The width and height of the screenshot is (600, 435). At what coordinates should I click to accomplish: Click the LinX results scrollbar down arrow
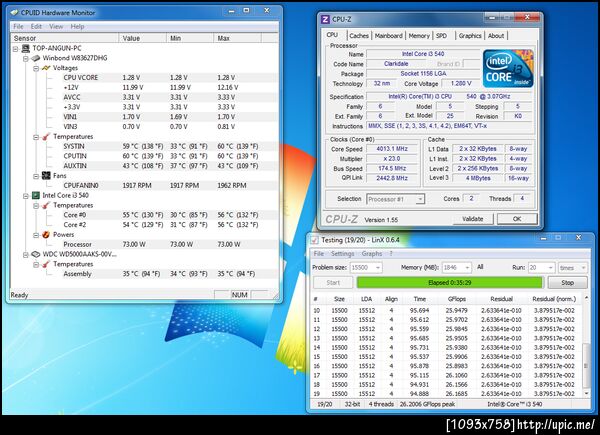click(x=586, y=393)
